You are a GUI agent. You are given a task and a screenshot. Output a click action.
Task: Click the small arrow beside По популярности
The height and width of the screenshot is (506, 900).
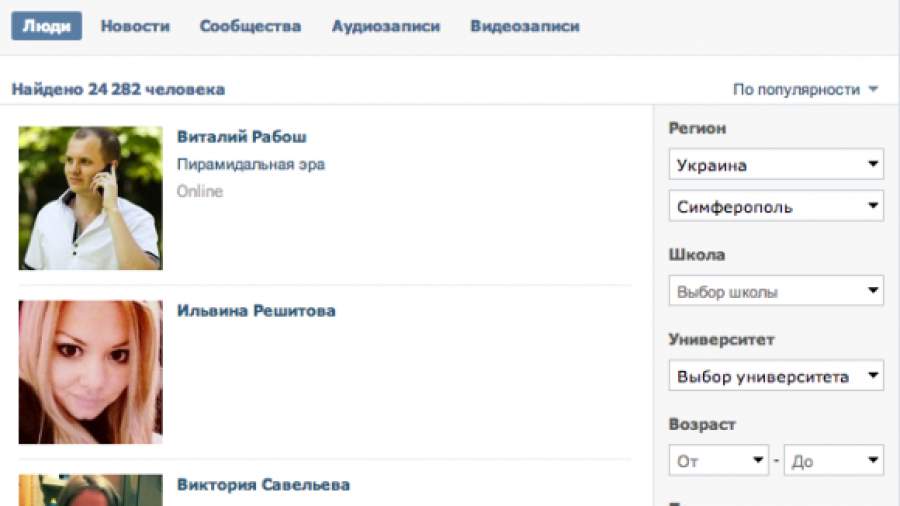[874, 89]
